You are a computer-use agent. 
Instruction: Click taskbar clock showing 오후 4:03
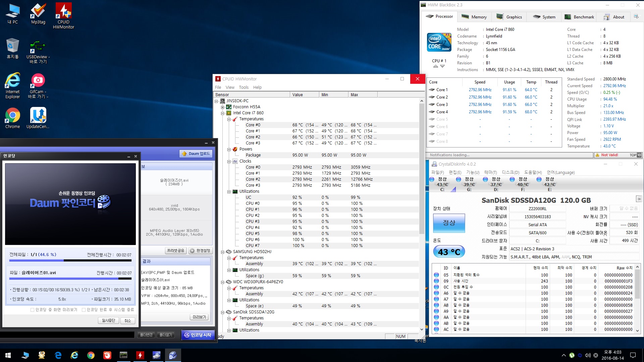612,355
